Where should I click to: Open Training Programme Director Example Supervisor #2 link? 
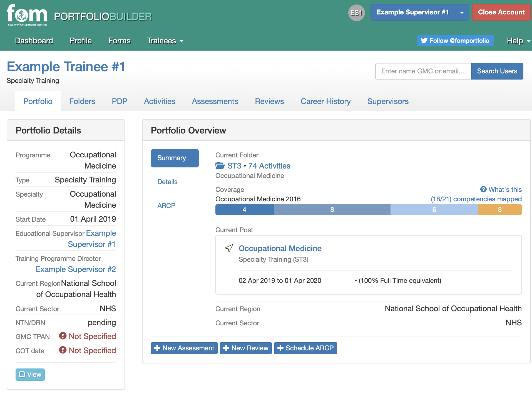76,269
